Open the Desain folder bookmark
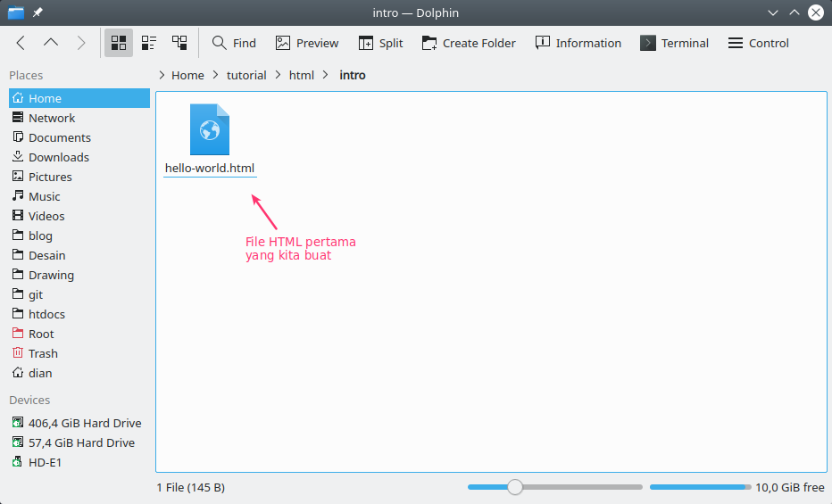 [x=79, y=255]
